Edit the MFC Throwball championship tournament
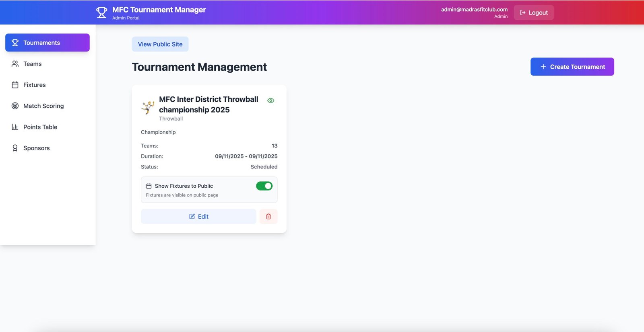644x332 pixels. click(198, 217)
